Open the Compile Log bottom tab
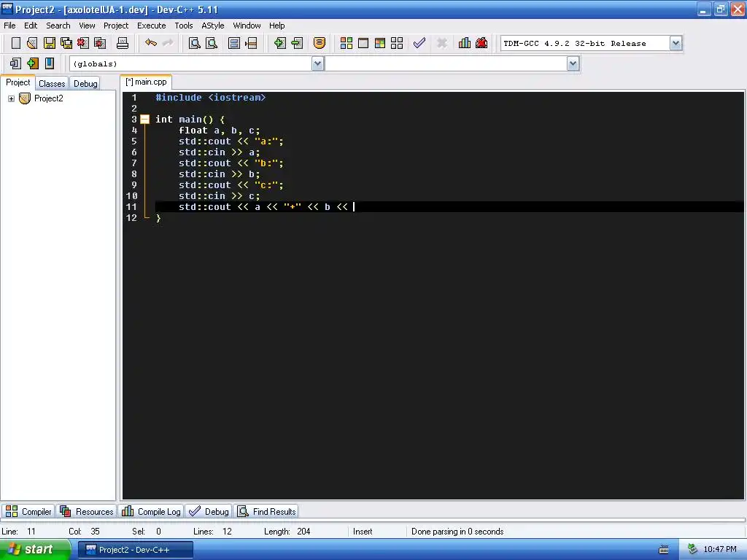The height and width of the screenshot is (560, 747). [x=151, y=511]
